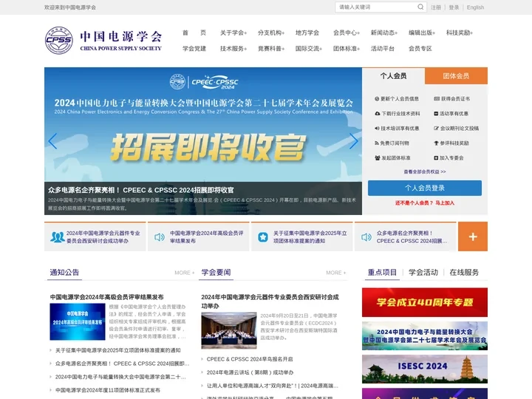Open 地方学会 menu item

pos(307,33)
